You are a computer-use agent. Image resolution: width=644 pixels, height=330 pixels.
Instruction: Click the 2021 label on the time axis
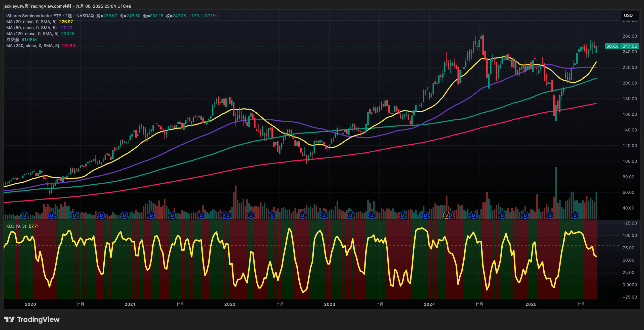[130, 304]
